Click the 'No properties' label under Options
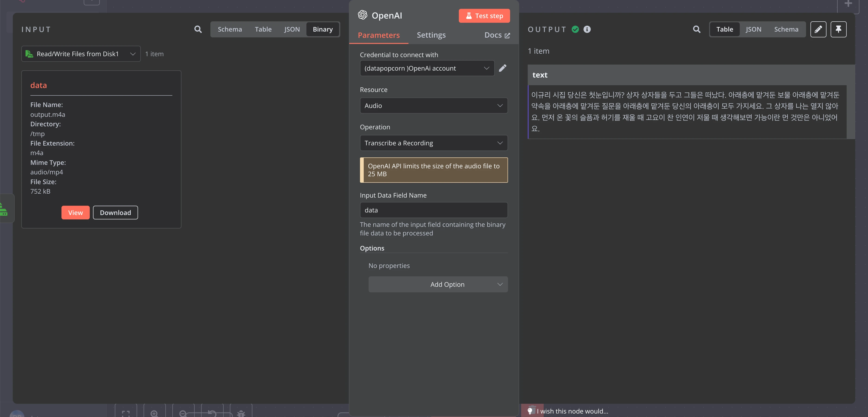Screen dimensions: 868x417 [x=389, y=266]
